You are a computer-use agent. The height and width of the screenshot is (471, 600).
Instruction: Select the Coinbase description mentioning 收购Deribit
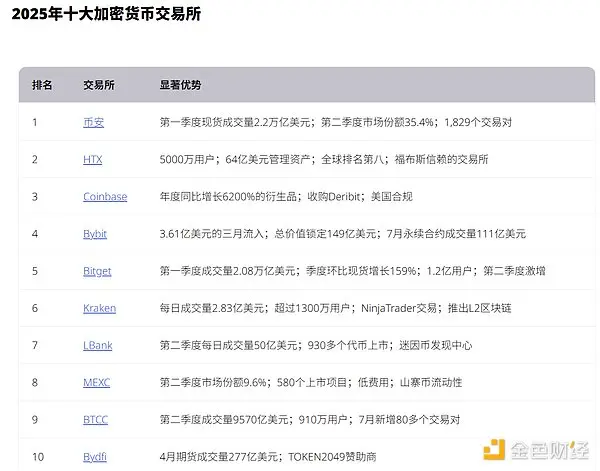point(286,197)
